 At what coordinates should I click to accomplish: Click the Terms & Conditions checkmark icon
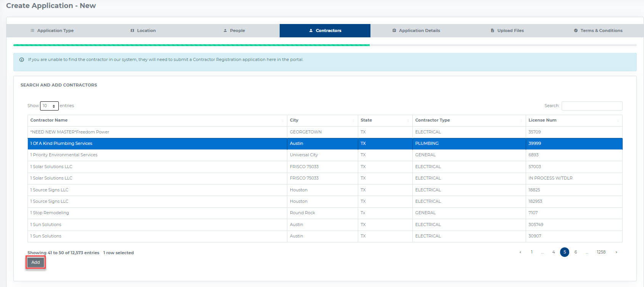click(576, 30)
